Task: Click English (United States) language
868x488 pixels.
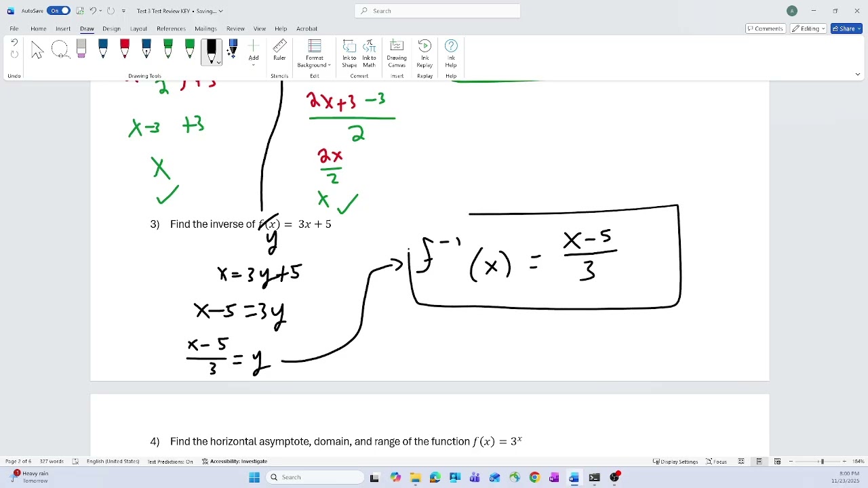Action: coord(113,462)
